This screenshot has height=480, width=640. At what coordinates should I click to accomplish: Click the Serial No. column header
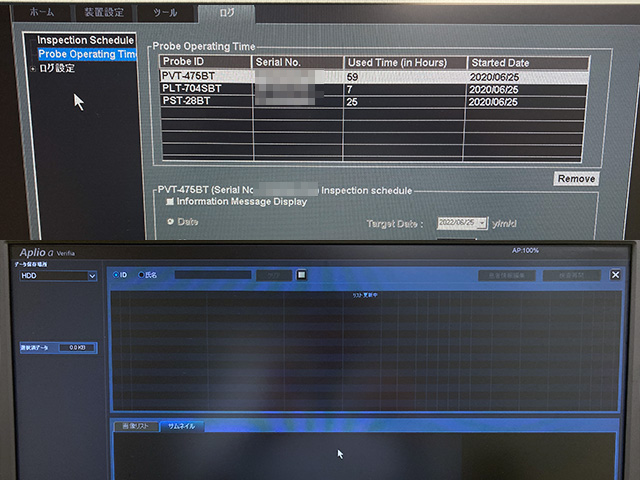click(x=298, y=62)
